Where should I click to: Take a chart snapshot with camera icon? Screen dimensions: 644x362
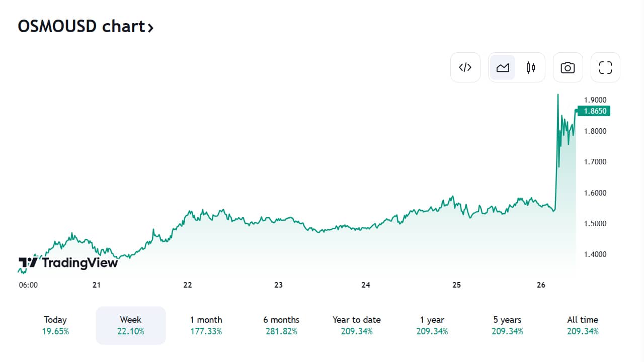coord(568,67)
